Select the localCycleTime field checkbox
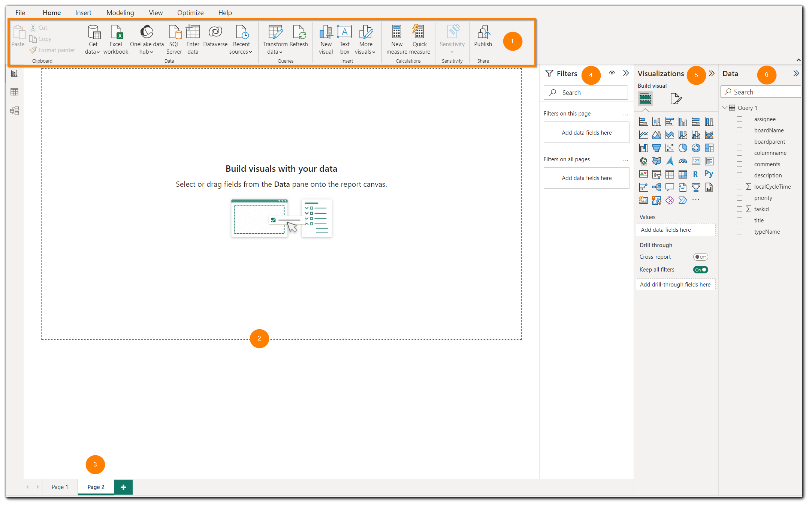The height and width of the screenshot is (507, 812). pos(739,187)
